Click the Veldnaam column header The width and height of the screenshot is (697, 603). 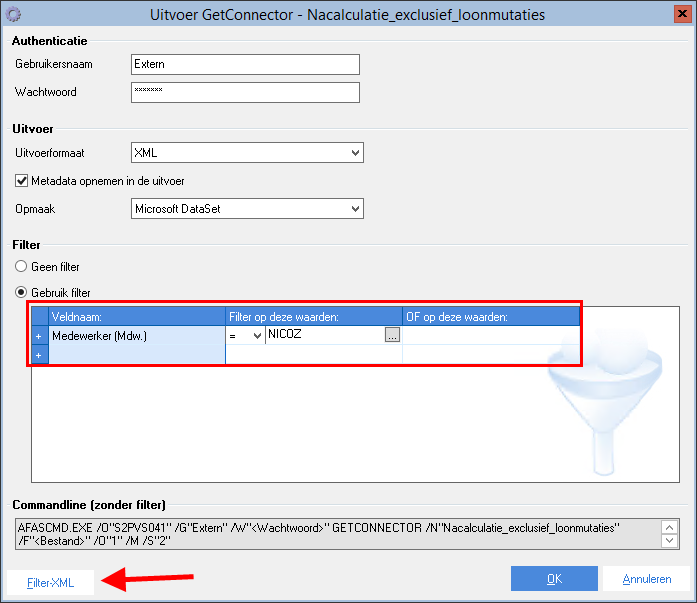(x=137, y=316)
